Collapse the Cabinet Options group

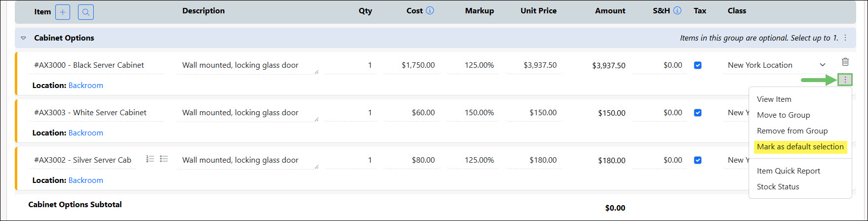pos(23,38)
